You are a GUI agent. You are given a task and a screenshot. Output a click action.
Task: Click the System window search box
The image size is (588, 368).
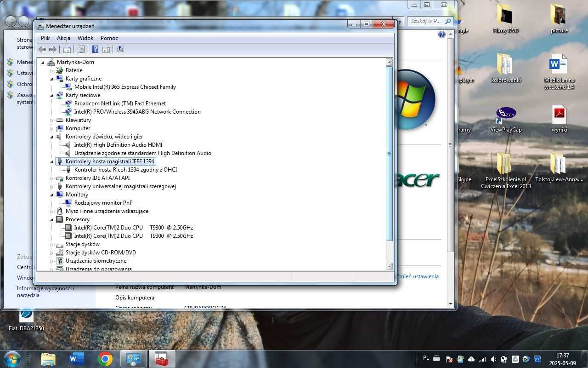point(431,21)
